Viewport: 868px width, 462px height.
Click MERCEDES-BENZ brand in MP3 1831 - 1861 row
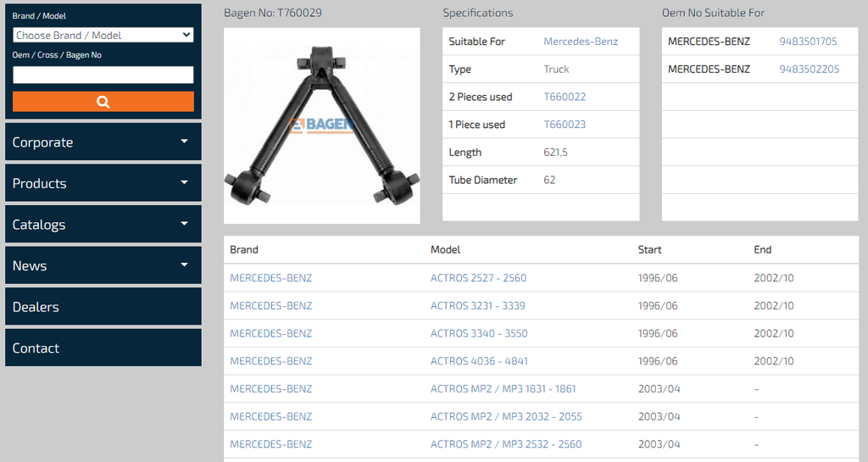[270, 388]
